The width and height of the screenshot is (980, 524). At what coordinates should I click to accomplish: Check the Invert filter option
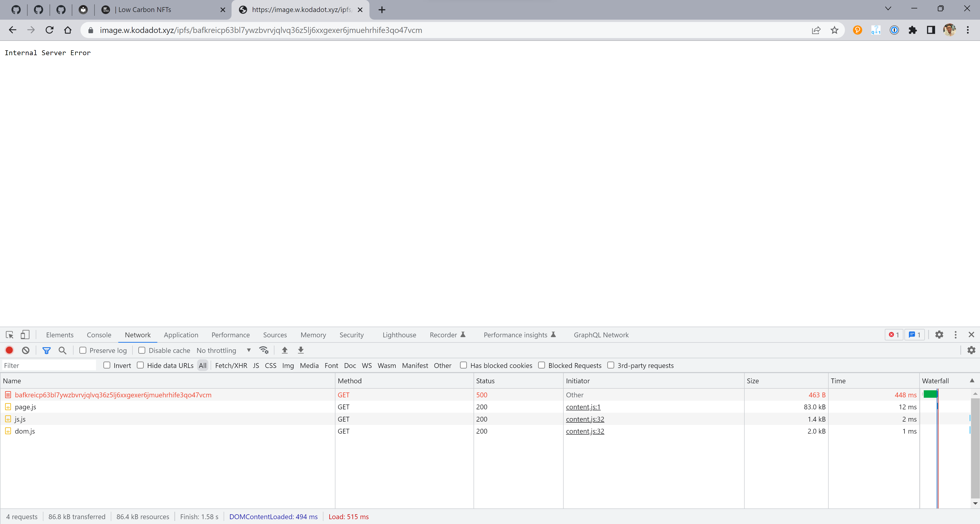[x=106, y=365]
